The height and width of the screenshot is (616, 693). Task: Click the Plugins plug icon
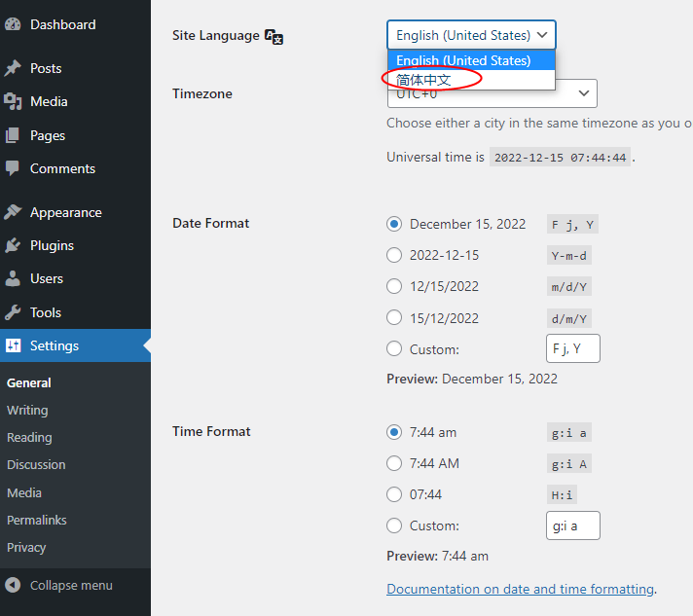[13, 245]
